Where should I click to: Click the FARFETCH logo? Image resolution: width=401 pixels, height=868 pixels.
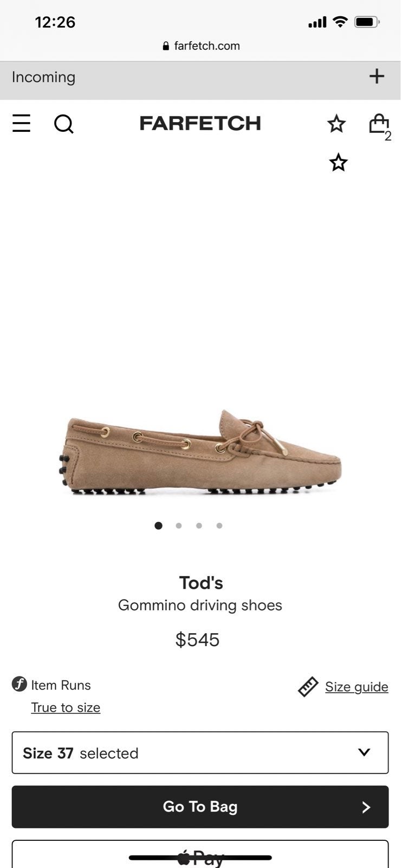[200, 123]
